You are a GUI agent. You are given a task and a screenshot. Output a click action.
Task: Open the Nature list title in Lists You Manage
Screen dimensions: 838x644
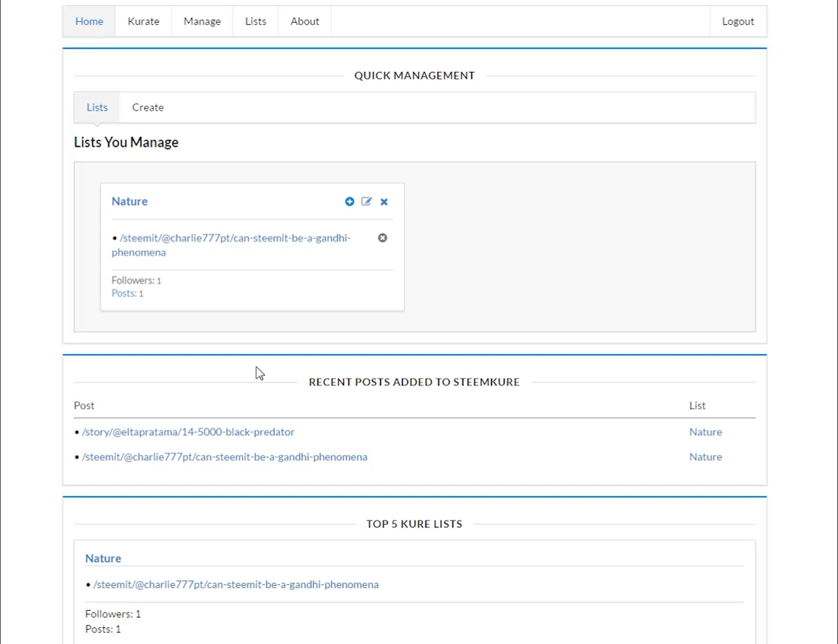click(130, 202)
